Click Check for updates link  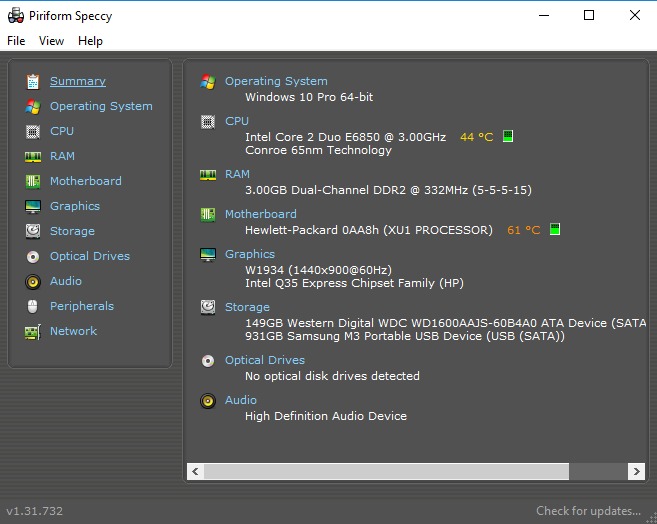tap(588, 511)
